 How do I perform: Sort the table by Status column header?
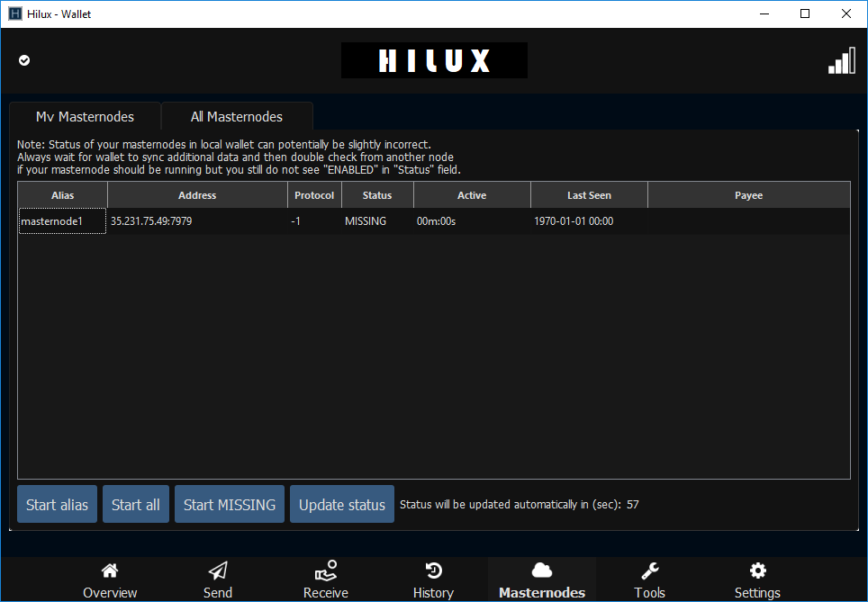[377, 195]
